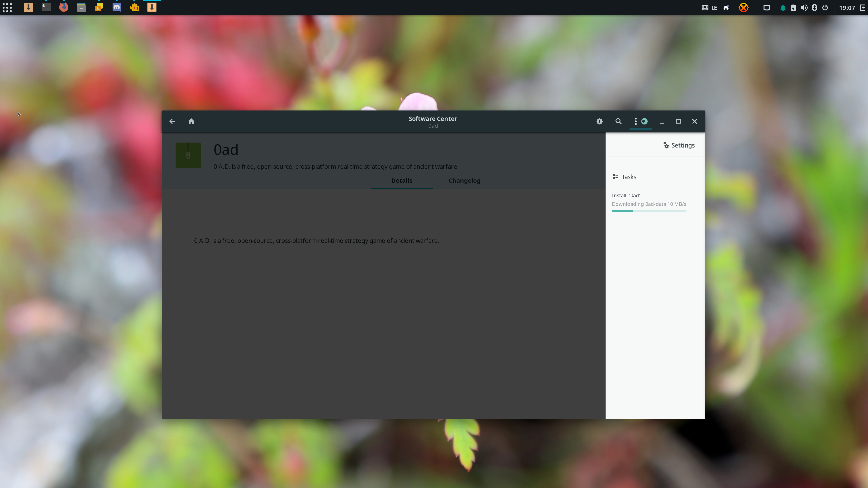Click the battery charging indicator

pyautogui.click(x=793, y=7)
